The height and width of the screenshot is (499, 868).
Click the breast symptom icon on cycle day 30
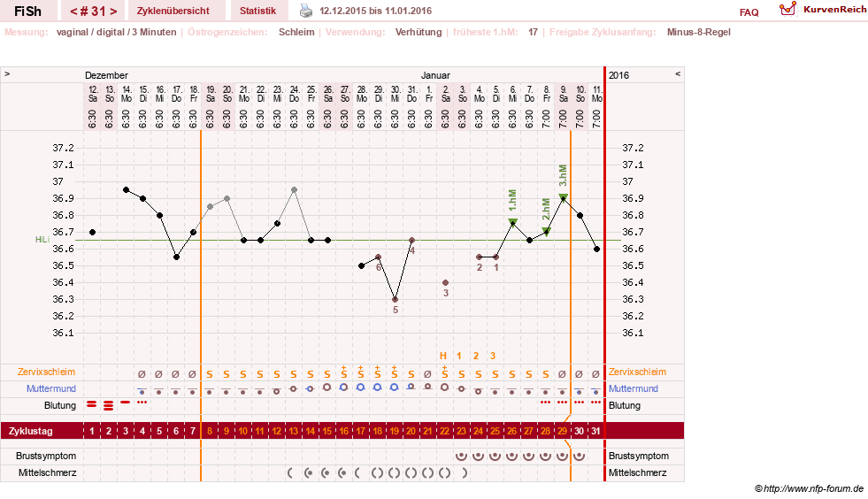[579, 457]
